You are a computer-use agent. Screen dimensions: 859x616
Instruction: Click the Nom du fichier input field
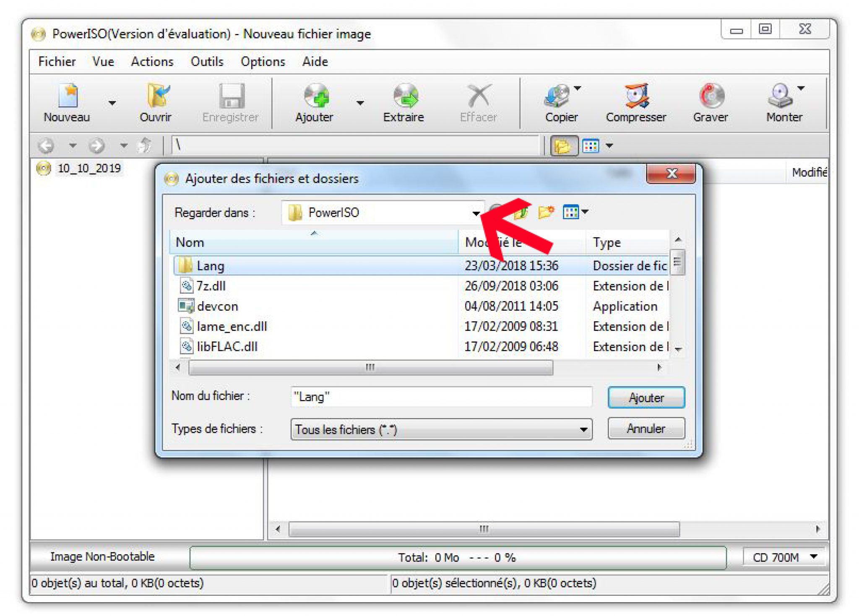click(x=441, y=397)
